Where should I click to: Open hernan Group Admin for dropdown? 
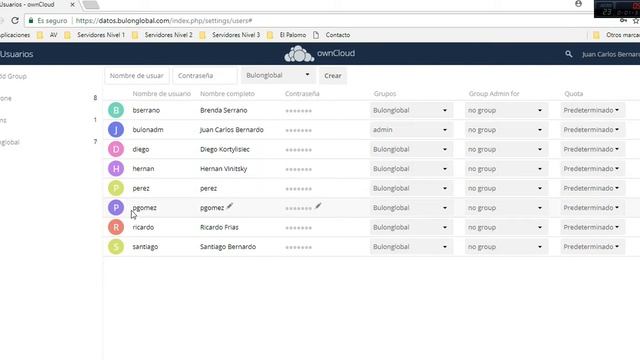[x=506, y=169]
